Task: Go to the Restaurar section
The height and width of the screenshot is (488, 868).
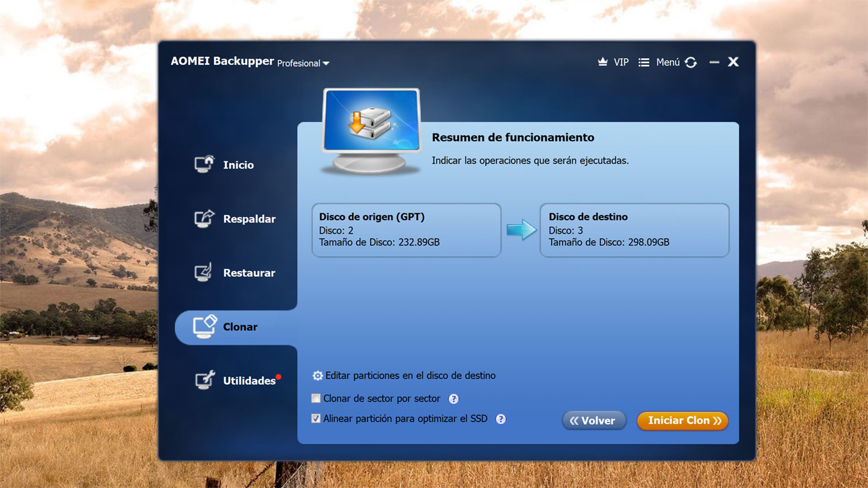Action: [x=249, y=273]
